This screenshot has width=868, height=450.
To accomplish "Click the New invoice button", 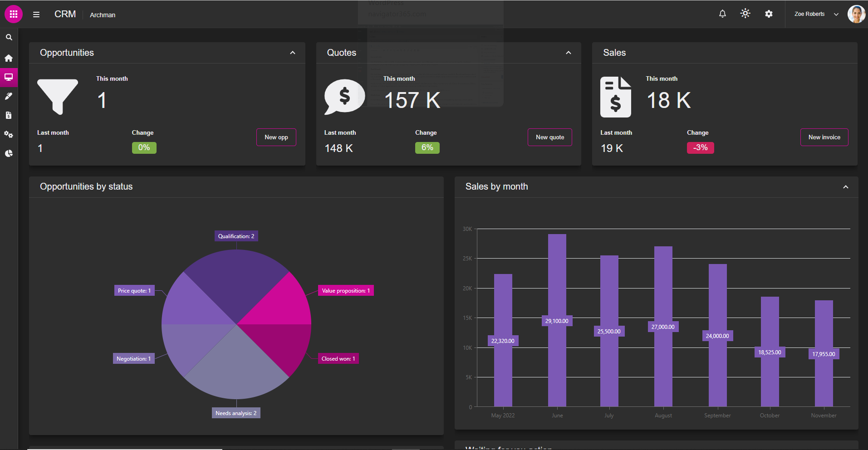I will tap(824, 137).
